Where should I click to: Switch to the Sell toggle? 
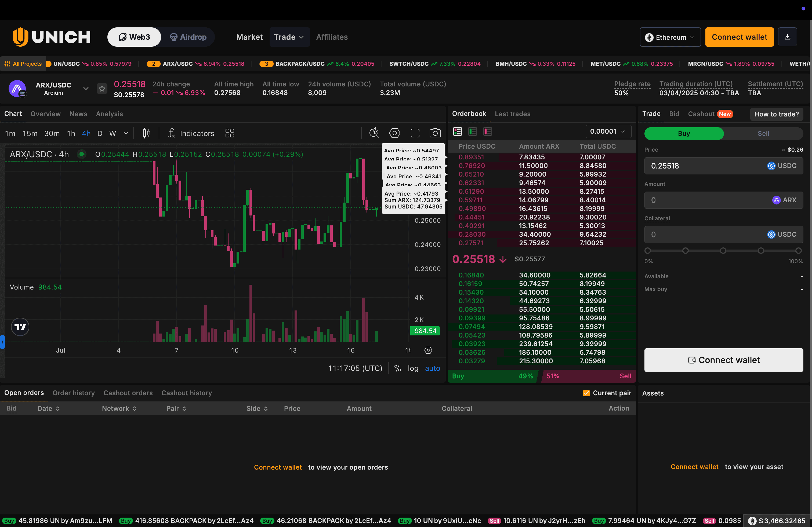[x=763, y=133]
